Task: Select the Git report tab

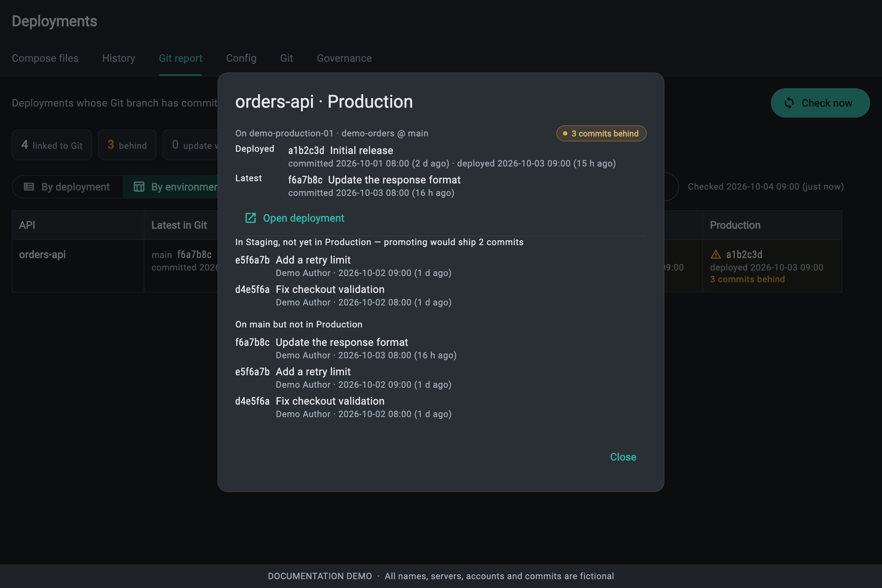Action: [180, 58]
